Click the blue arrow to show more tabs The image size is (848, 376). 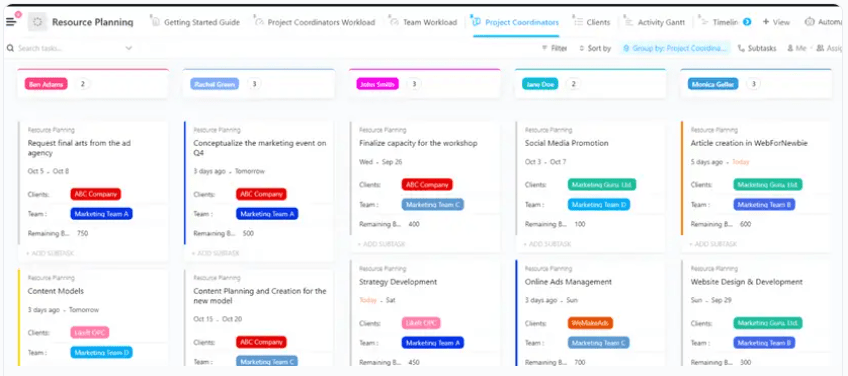[747, 22]
